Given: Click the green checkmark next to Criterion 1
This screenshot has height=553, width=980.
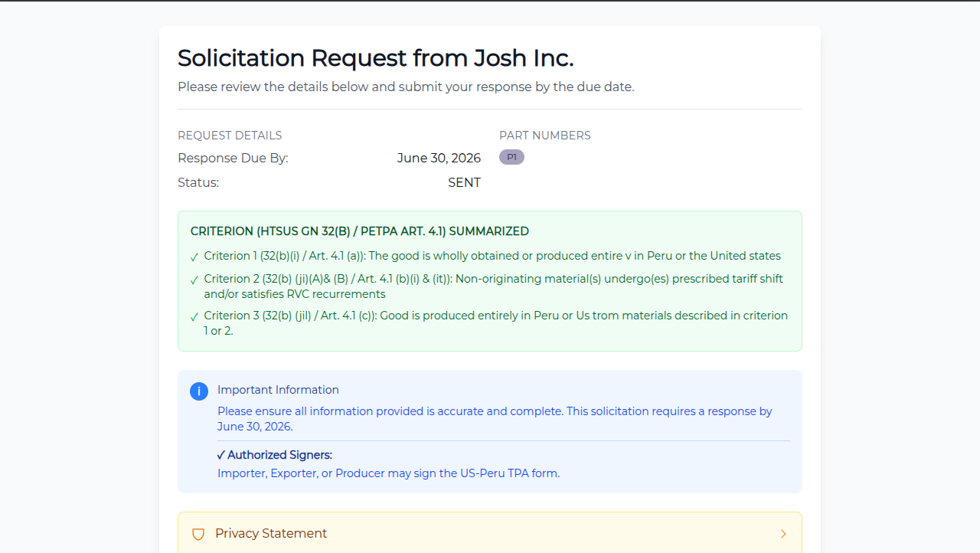Looking at the screenshot, I should [194, 257].
